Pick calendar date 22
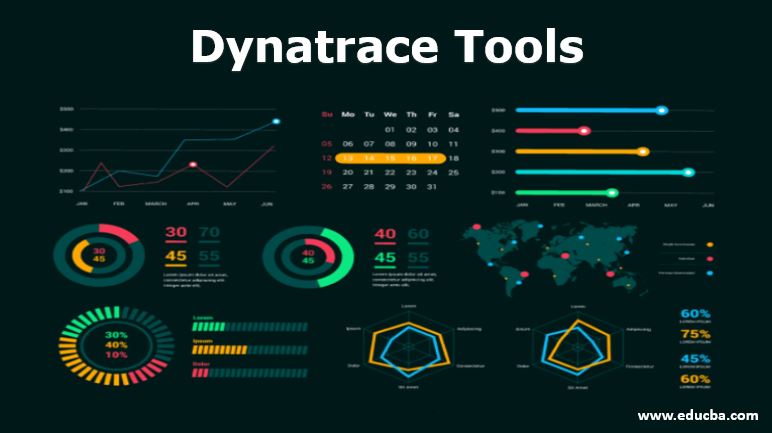Image resolution: width=772 pixels, height=433 pixels. click(390, 172)
